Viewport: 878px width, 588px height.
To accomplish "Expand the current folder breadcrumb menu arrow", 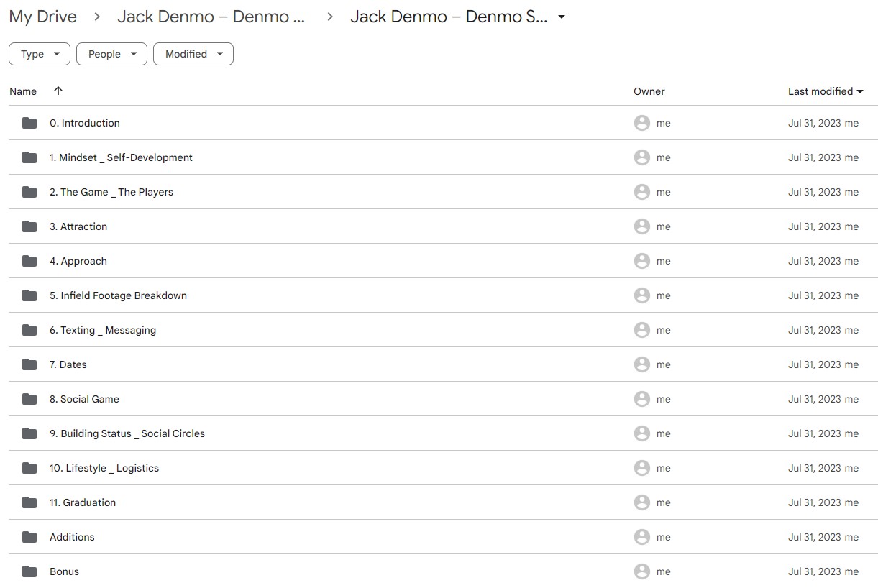I will coord(562,17).
